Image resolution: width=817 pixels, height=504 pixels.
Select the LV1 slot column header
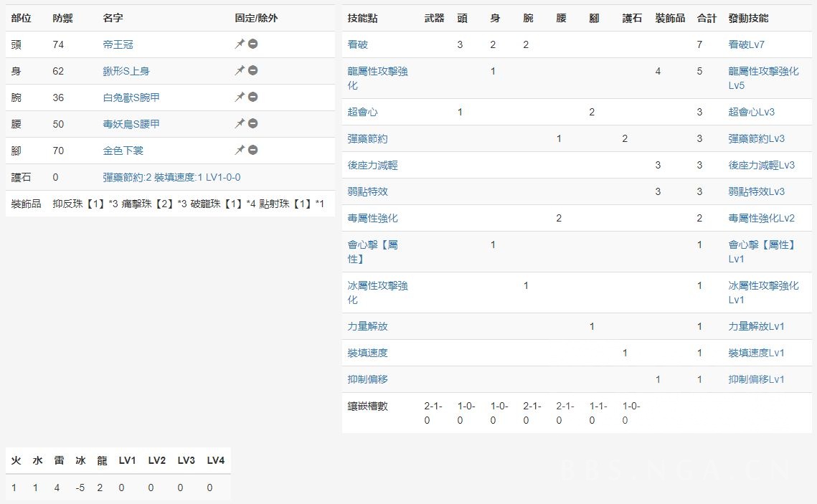click(127, 461)
